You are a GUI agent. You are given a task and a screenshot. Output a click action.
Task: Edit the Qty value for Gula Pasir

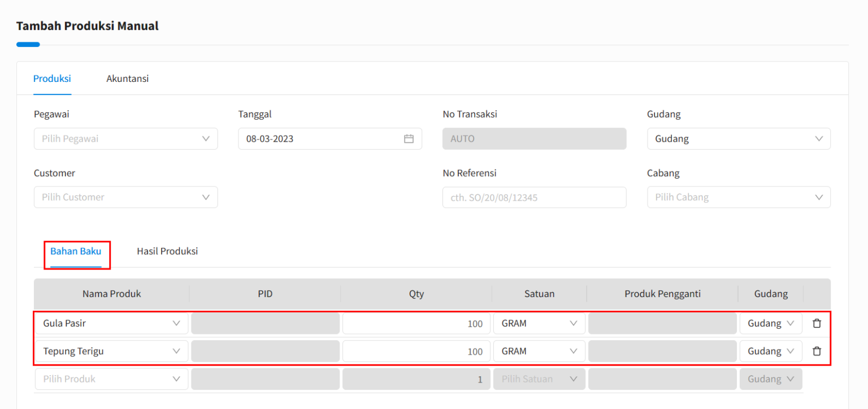click(x=416, y=323)
